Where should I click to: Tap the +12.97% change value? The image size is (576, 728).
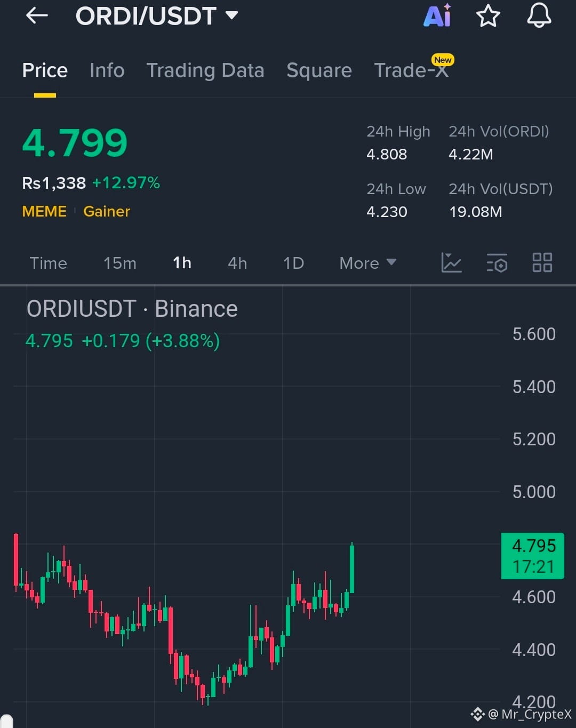(126, 183)
